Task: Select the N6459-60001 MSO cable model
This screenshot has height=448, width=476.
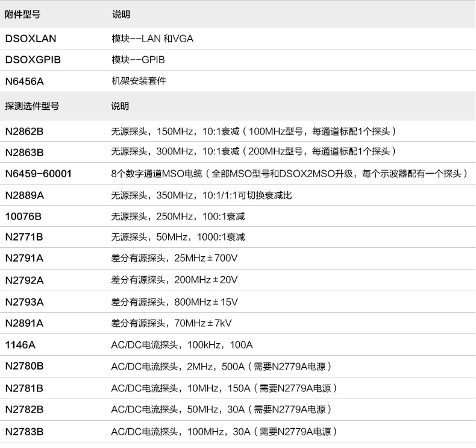Action: pyautogui.click(x=39, y=174)
